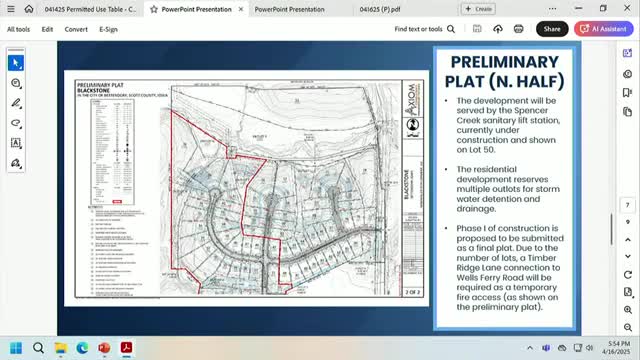The height and width of the screenshot is (360, 640).
Task: Select the freehand draw tool
Action: click(16, 123)
